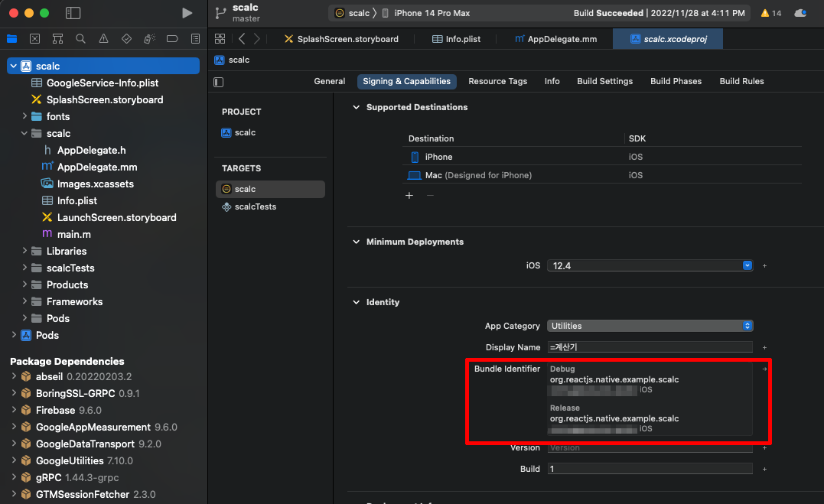Go back in editor history
Screen dimensions: 824x504
click(x=242, y=39)
